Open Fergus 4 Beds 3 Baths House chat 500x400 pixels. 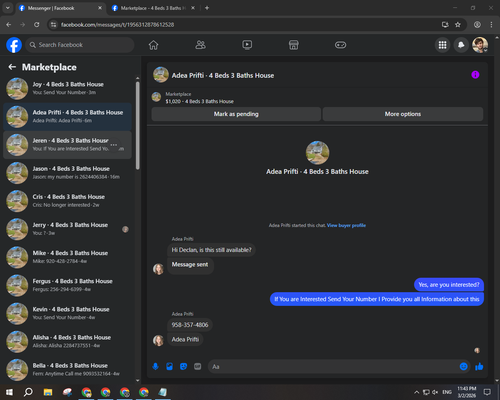(x=67, y=285)
